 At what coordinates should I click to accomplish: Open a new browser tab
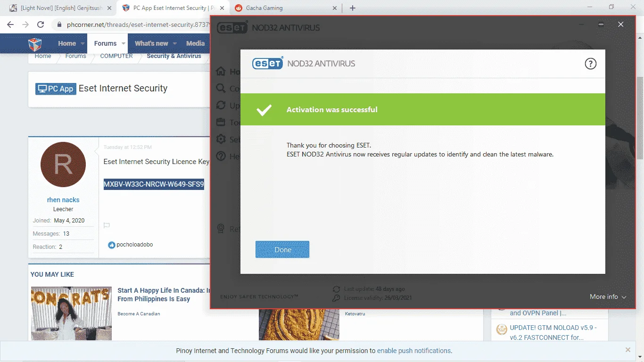pyautogui.click(x=353, y=8)
